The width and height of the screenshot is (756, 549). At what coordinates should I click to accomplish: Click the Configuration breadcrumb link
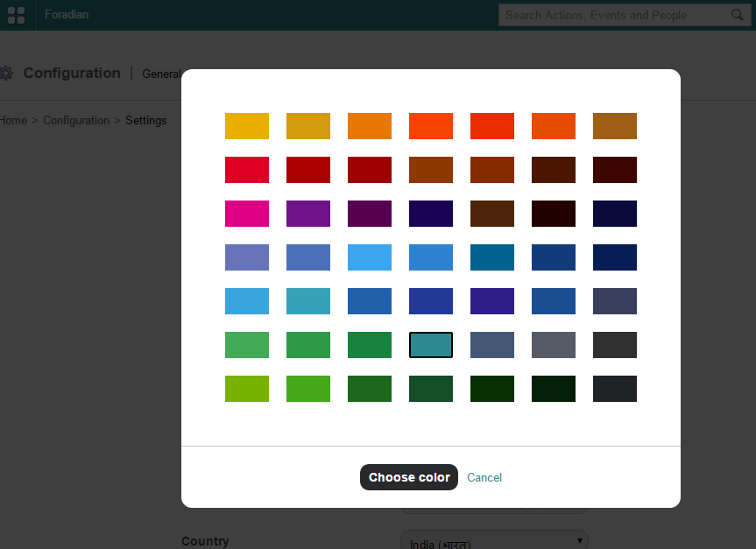tap(76, 120)
